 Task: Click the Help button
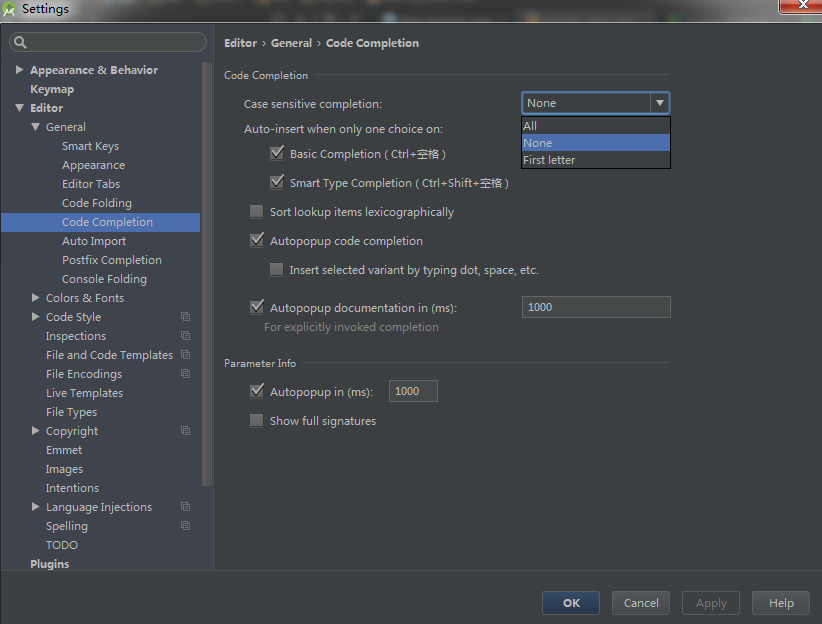tap(781, 603)
